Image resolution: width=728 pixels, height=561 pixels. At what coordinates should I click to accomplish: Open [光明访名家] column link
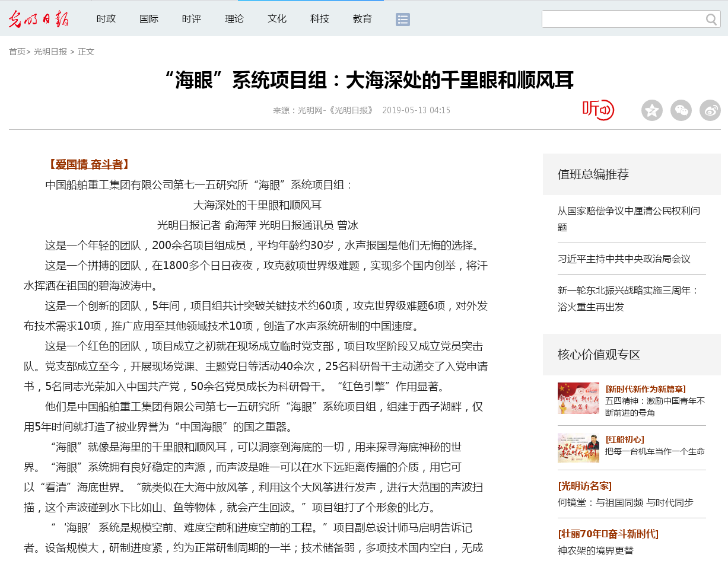585,486
